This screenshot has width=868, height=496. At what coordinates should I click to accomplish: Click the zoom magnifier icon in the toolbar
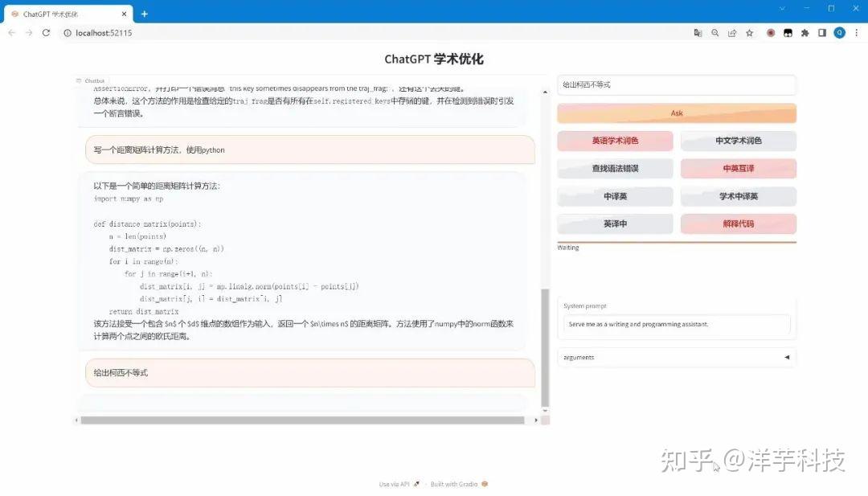point(715,33)
